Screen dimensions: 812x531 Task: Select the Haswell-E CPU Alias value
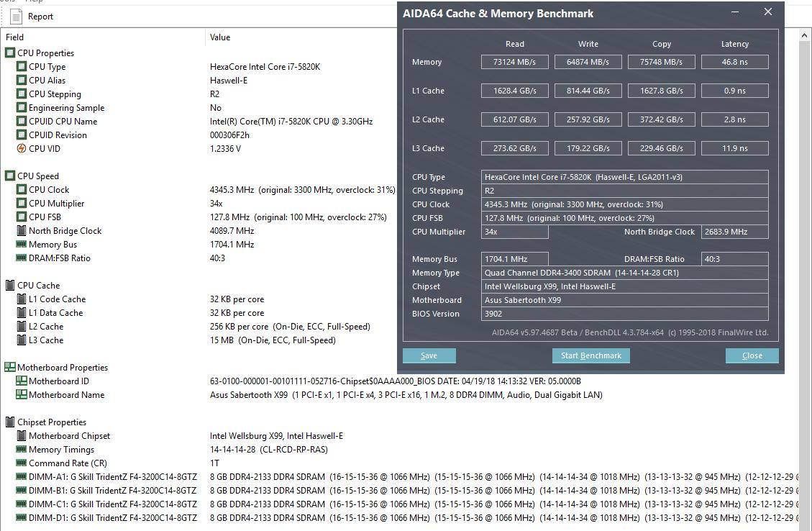point(229,81)
